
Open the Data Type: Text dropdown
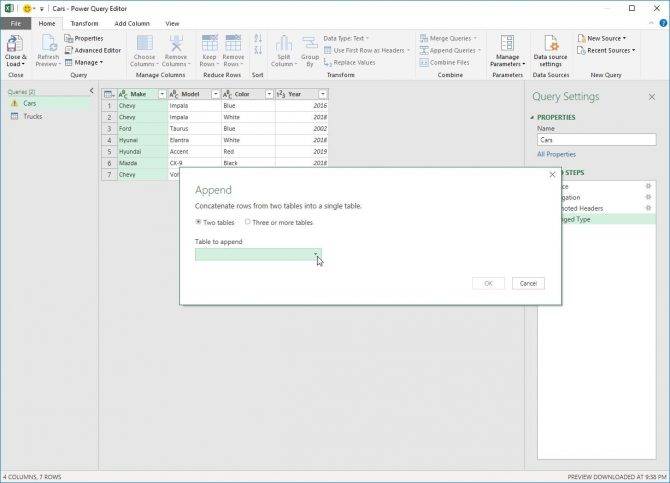click(346, 38)
